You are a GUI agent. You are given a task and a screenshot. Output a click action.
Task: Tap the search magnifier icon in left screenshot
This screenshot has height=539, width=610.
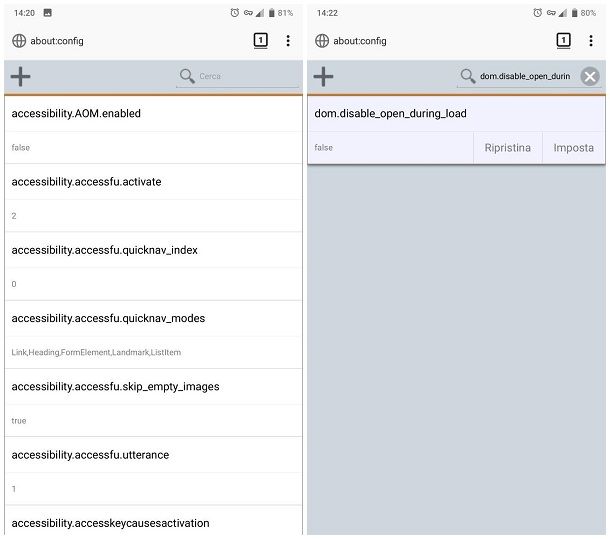[x=187, y=76]
